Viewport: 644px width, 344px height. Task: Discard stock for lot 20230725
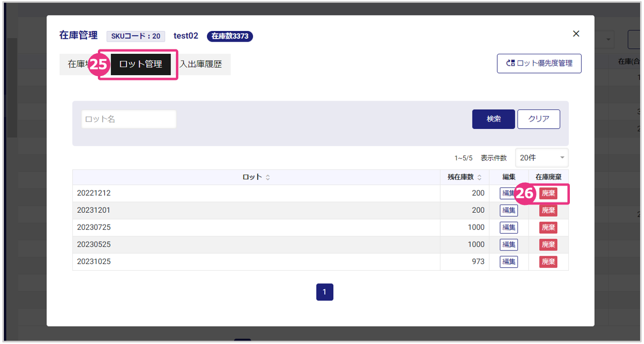pyautogui.click(x=548, y=228)
